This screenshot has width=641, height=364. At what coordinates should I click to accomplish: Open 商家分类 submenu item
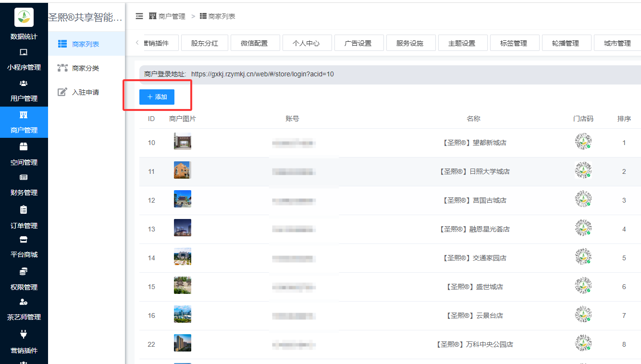point(86,68)
